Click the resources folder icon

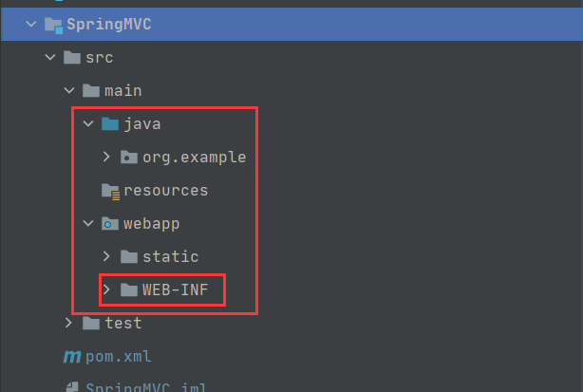click(110, 192)
